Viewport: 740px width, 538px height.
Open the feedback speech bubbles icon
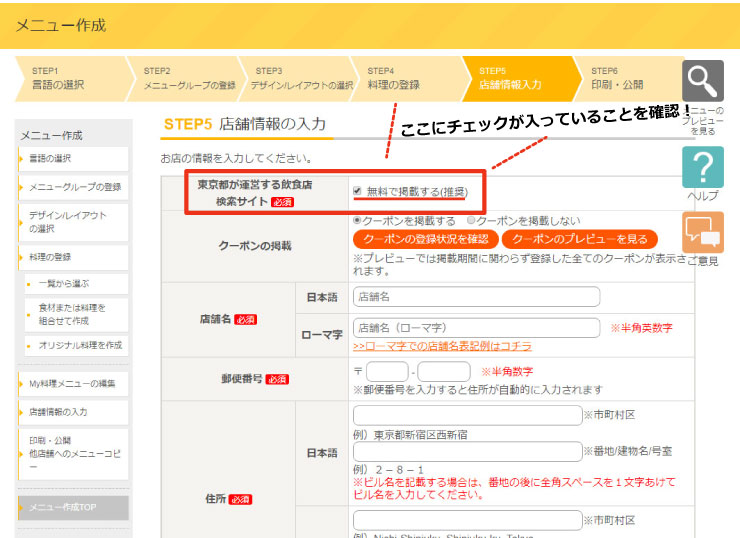[x=703, y=232]
